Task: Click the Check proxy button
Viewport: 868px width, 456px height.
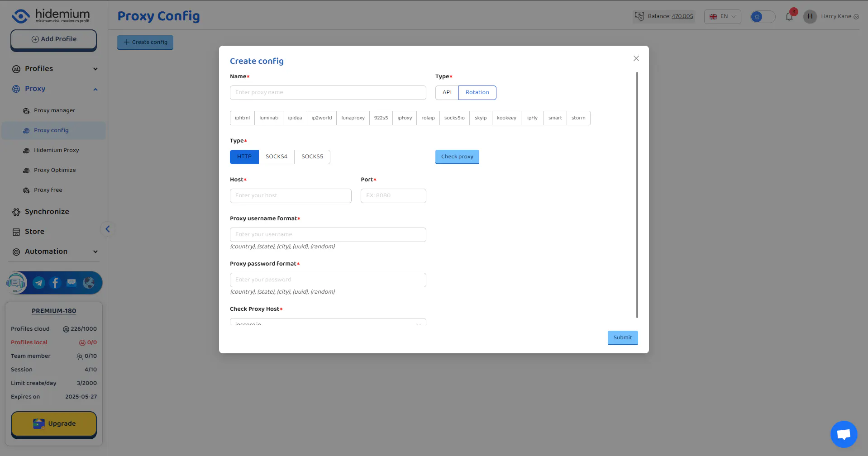Action: point(457,157)
